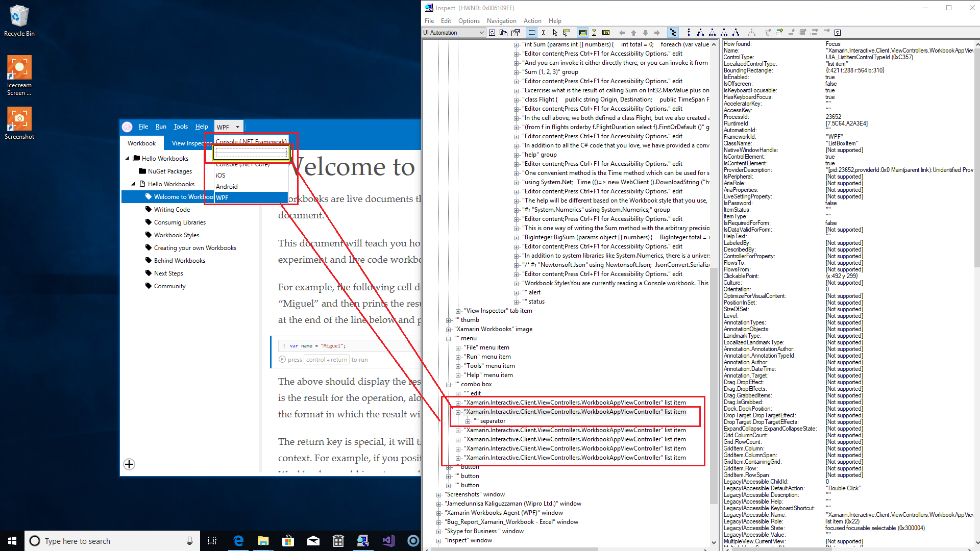Viewport: 980px width, 551px height.
Task: Click the zoom magnifier icon below the workbook sidebar
Action: coord(129,464)
